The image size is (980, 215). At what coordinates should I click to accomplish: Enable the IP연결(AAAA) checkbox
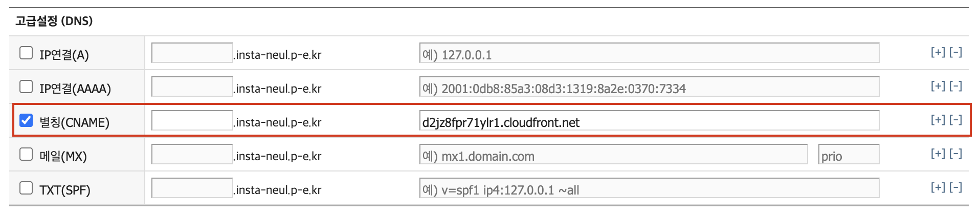(x=26, y=87)
